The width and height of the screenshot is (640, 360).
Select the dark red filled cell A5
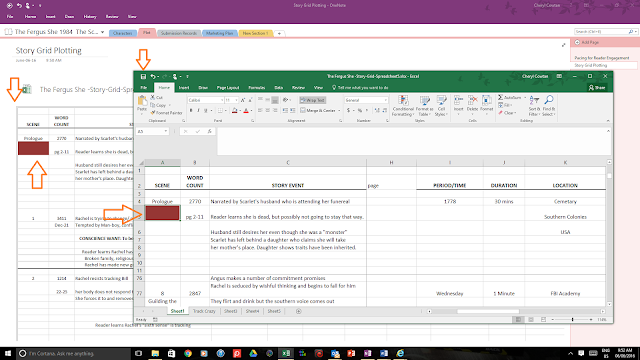point(162,213)
